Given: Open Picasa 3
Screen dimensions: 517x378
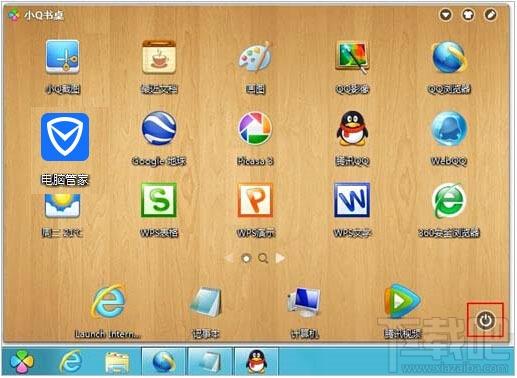Looking at the screenshot, I should coord(255,128).
